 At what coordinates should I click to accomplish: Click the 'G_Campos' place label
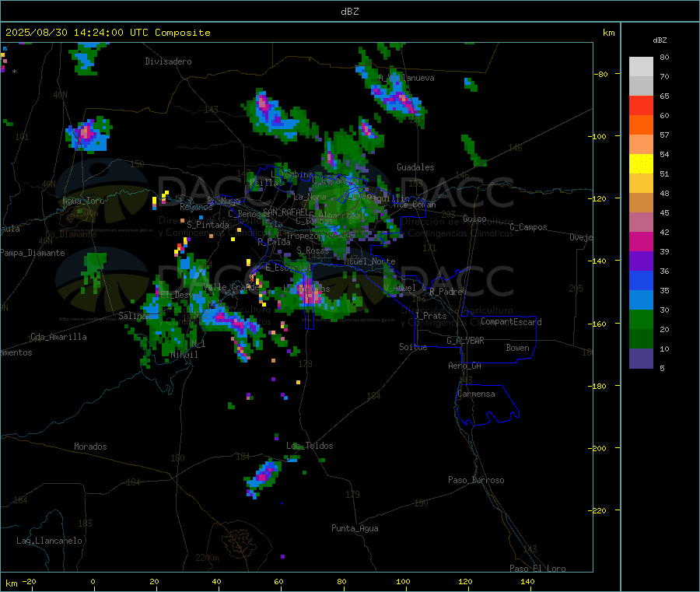coord(528,227)
